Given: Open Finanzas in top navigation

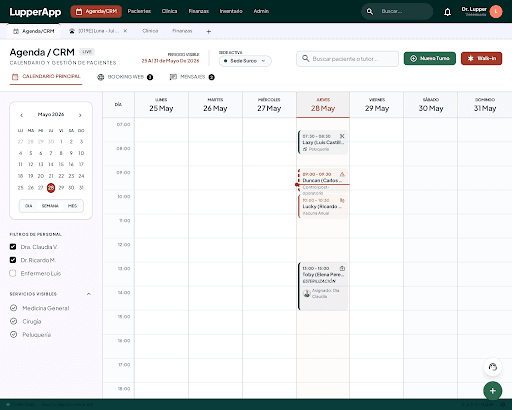Looking at the screenshot, I should [199, 11].
